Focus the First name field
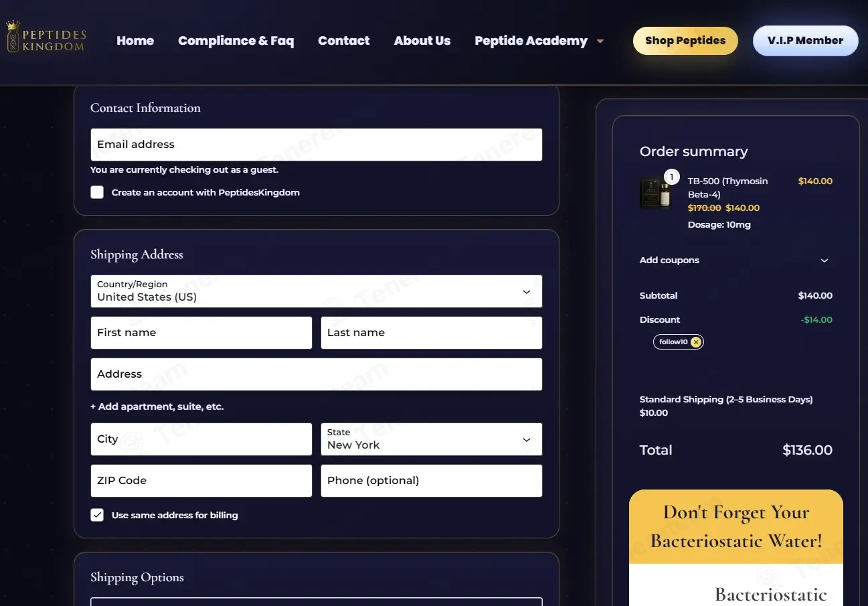The height and width of the screenshot is (606, 868). [x=201, y=333]
